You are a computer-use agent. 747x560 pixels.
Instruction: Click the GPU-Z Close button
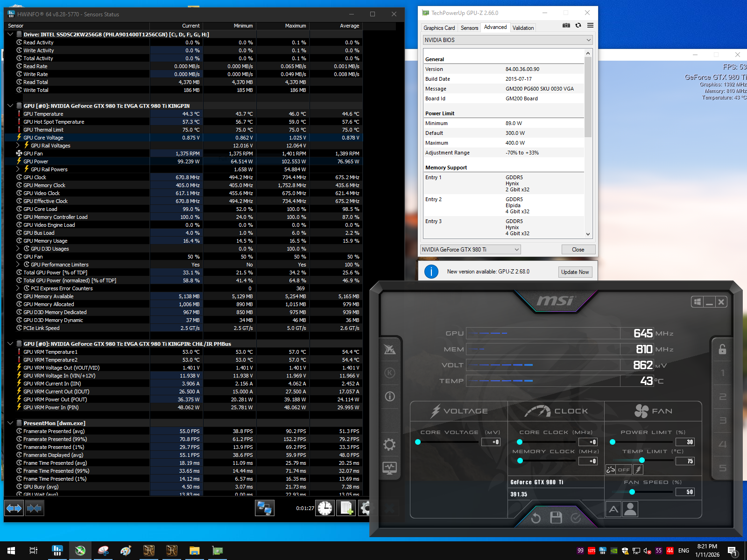click(578, 250)
